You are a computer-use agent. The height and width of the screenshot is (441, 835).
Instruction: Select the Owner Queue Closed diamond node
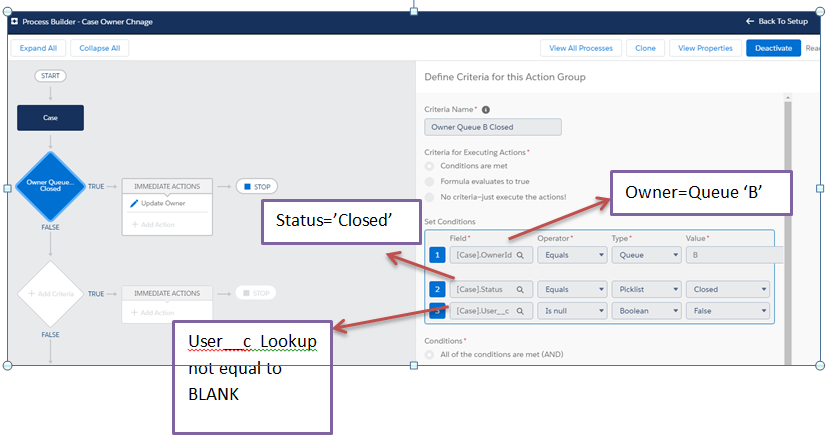click(51, 186)
